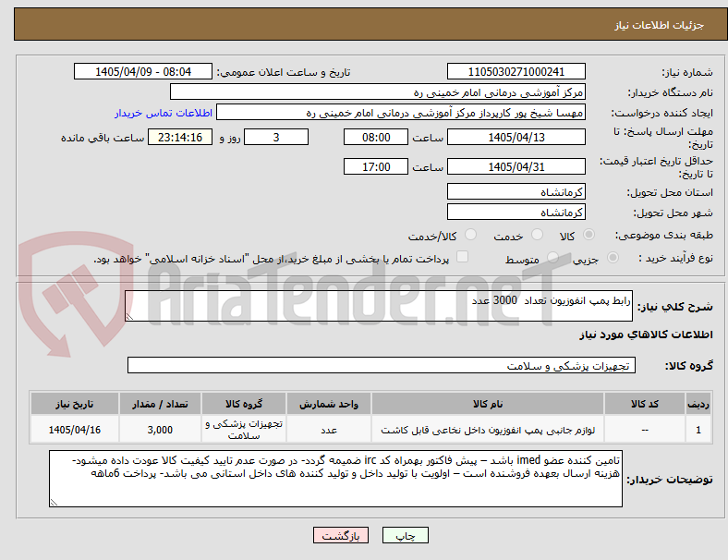Click the بازگشت (back) button
The image size is (728, 560).
tap(341, 535)
